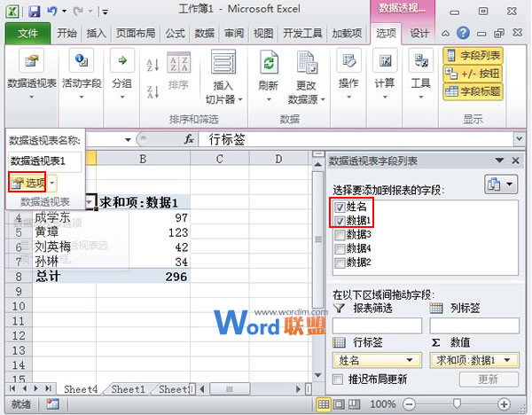Open the 操作 actions icon
Viewport: 532px width, 415px height.
point(348,60)
